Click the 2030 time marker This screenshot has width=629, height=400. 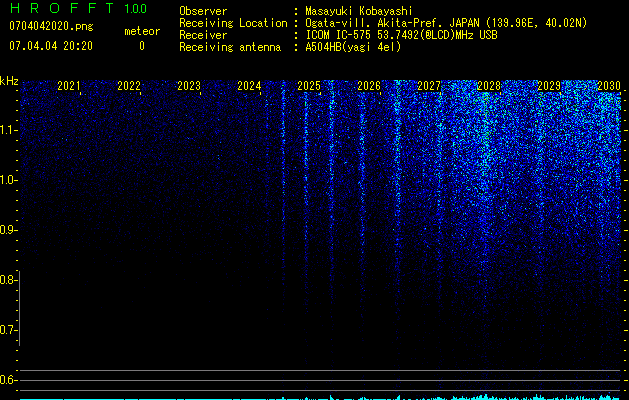pyautogui.click(x=609, y=86)
